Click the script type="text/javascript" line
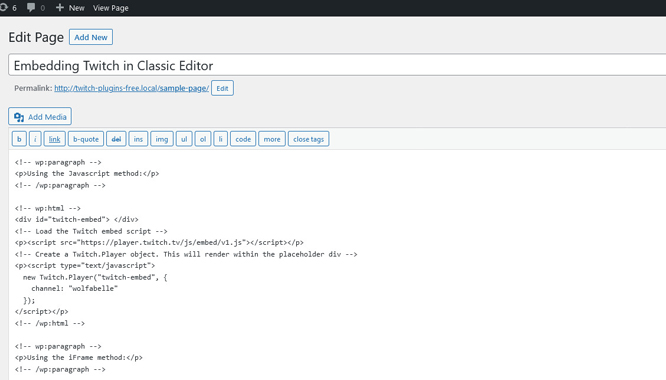Screen dimensions: 666x380 click(85, 265)
